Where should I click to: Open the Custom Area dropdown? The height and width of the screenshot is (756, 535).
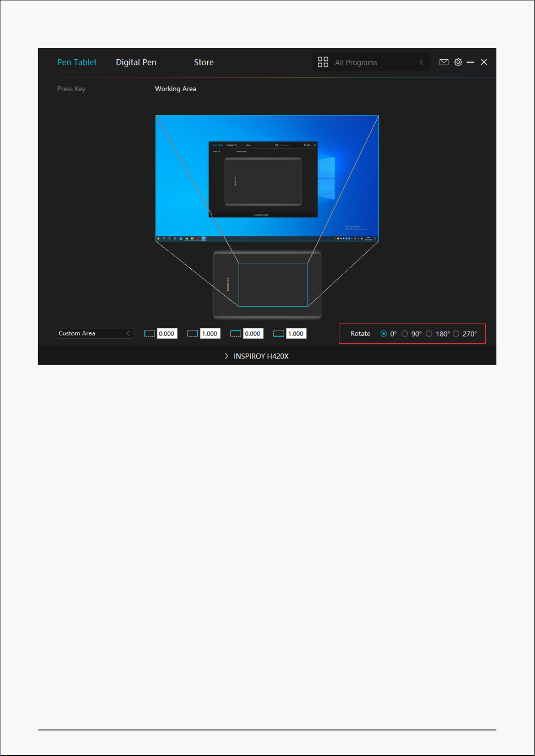point(95,333)
